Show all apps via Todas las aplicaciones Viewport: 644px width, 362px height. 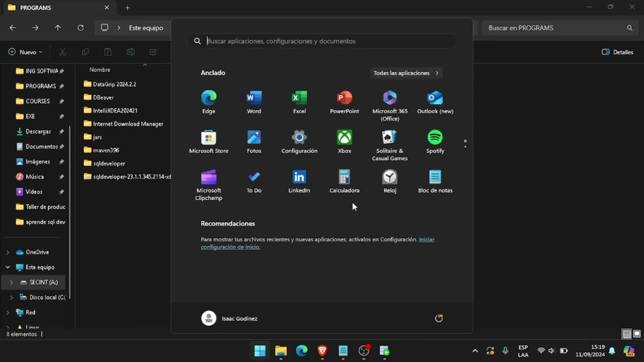pos(406,73)
